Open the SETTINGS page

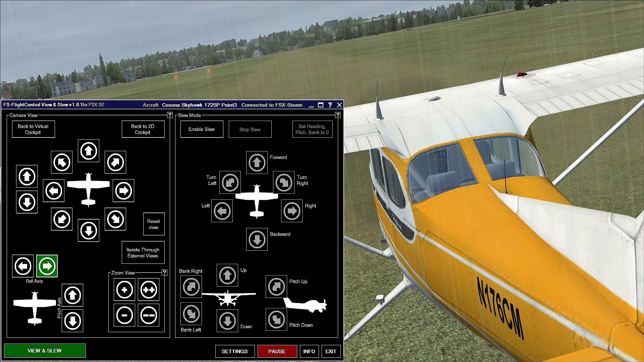coord(235,351)
